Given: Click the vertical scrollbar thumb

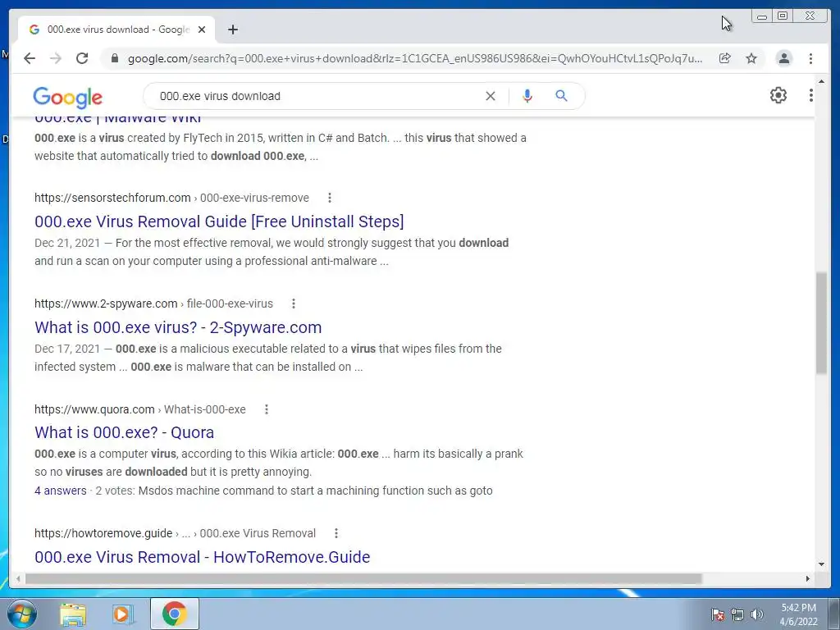Looking at the screenshot, I should click(x=821, y=323).
